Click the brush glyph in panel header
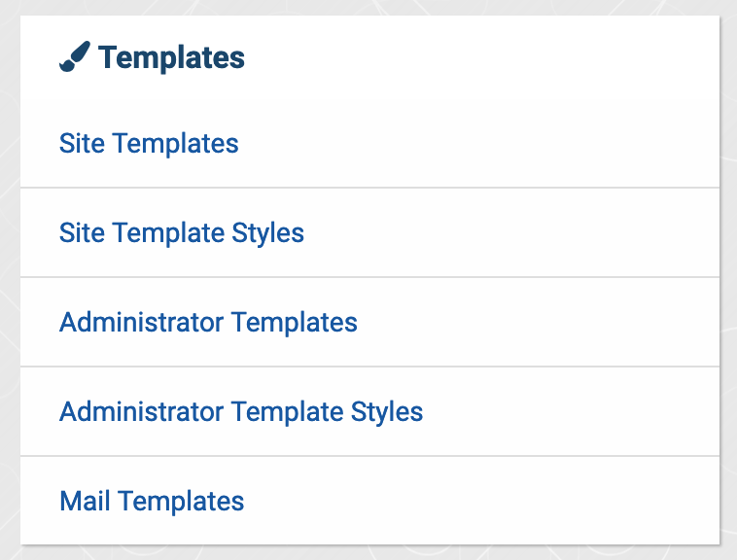Viewport: 737px width, 560px height. click(74, 57)
